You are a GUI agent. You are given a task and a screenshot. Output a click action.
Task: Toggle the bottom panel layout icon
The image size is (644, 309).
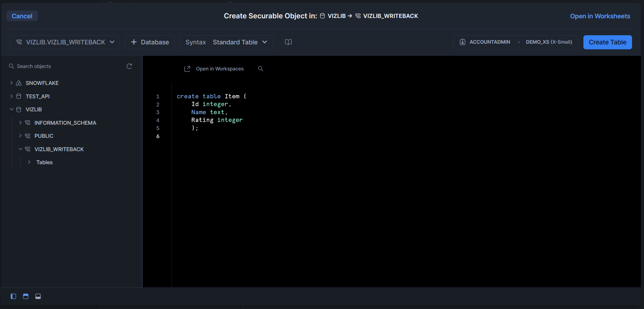[38, 296]
